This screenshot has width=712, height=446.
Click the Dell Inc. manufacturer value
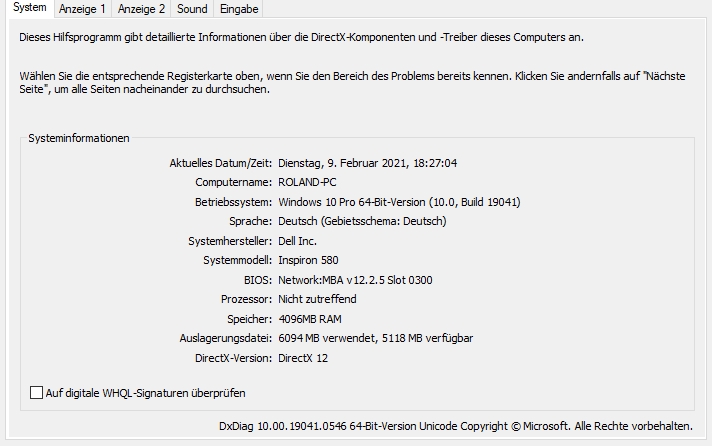(x=297, y=241)
